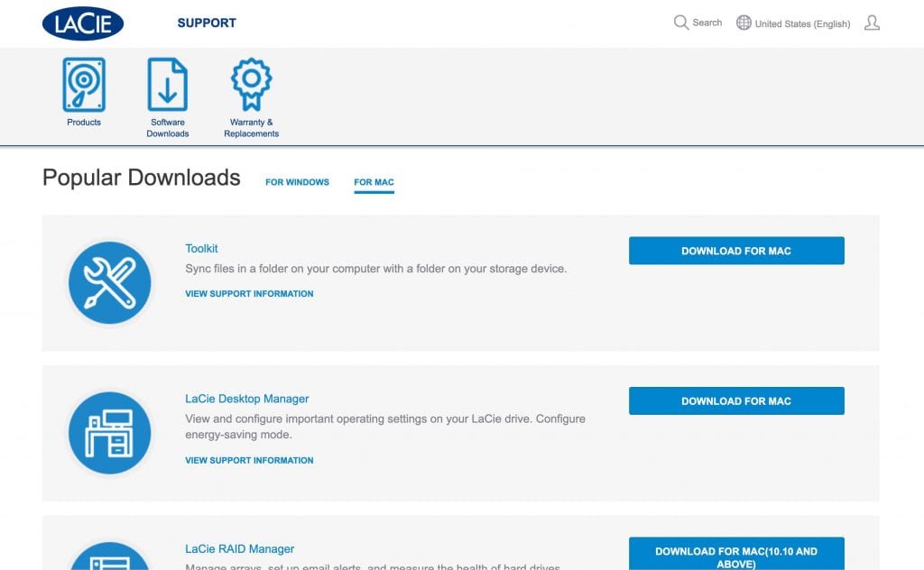Download Toolkit for Mac
The height and width of the screenshot is (570, 924).
[736, 251]
